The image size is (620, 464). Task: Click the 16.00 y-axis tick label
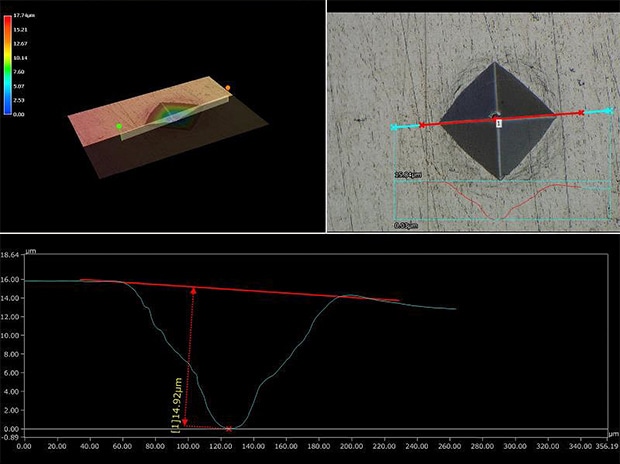click(x=10, y=279)
